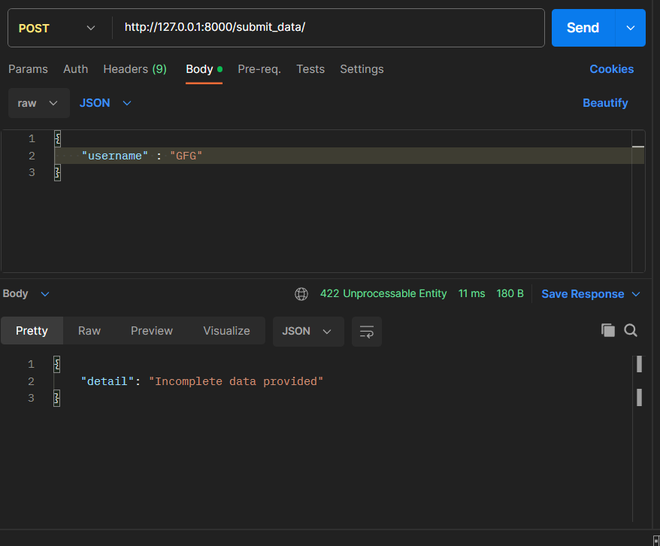Click the network globe icon
Viewport: 660px width, 546px height.
click(301, 294)
